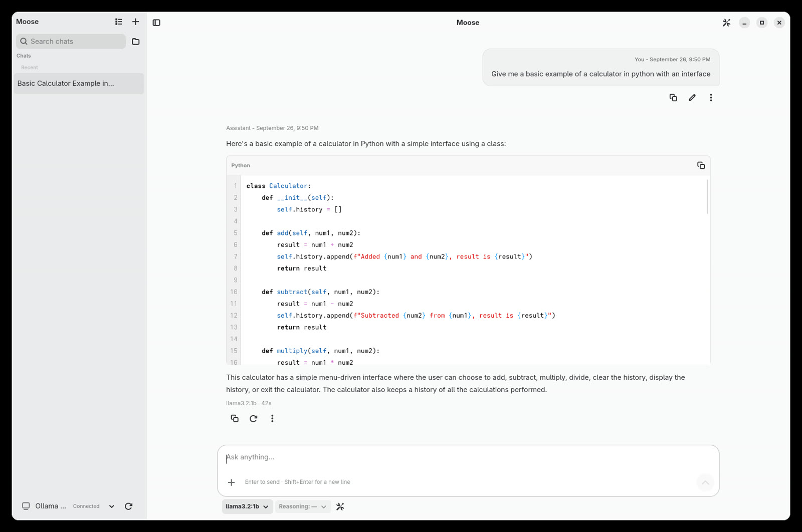Expand the Ollama provider dropdown
Image resolution: width=802 pixels, height=532 pixels.
112,506
